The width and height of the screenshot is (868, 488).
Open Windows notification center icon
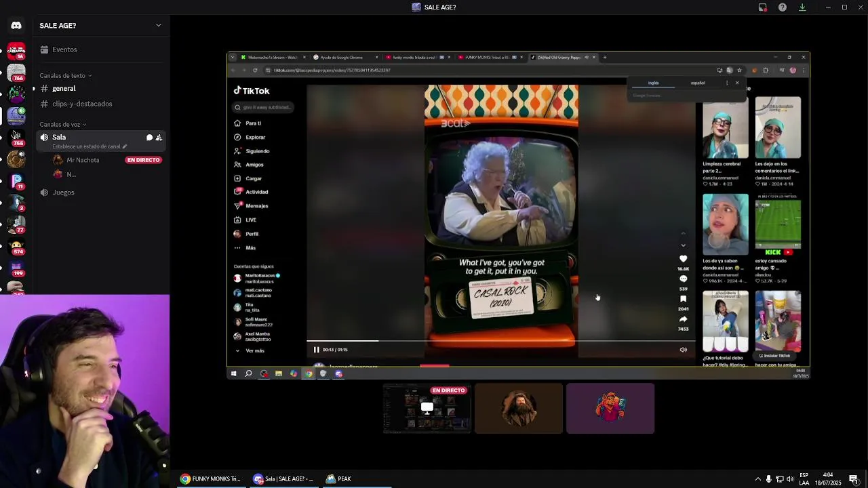click(x=854, y=479)
